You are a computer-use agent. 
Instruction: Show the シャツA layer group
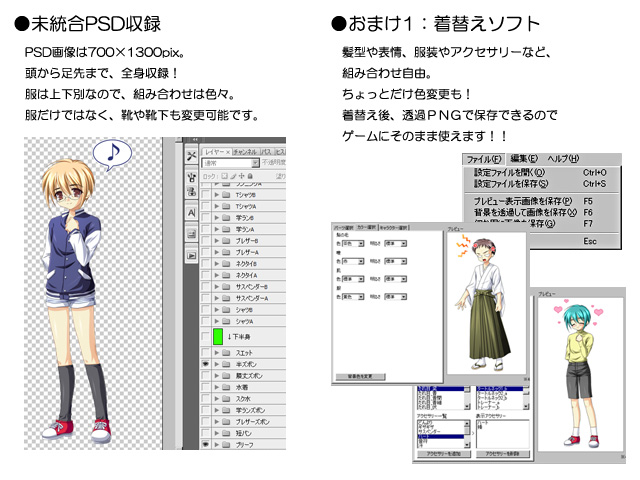point(206,321)
